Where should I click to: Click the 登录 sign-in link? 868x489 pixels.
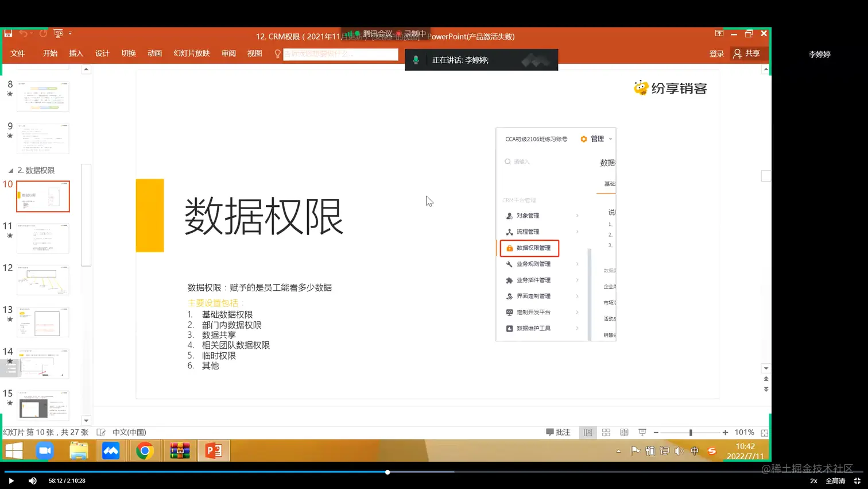(x=716, y=54)
